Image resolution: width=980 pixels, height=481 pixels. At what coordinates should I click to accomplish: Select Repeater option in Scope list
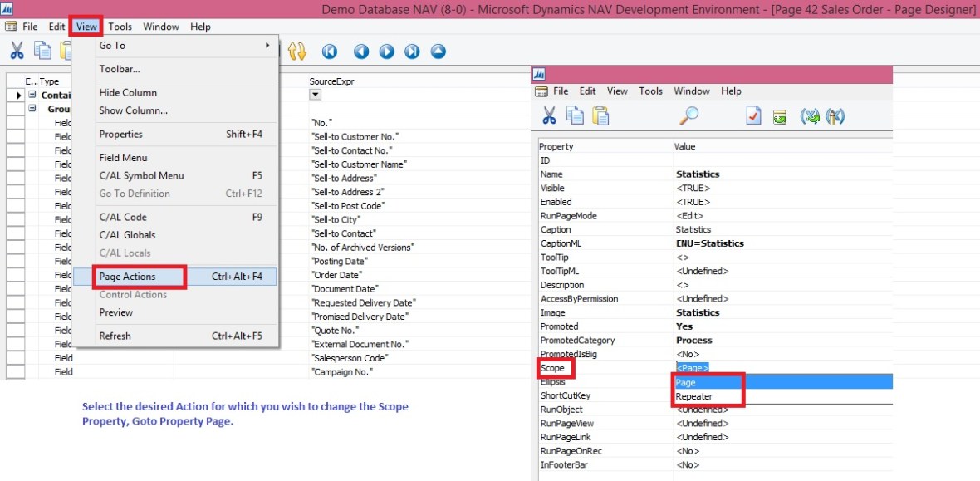point(693,396)
